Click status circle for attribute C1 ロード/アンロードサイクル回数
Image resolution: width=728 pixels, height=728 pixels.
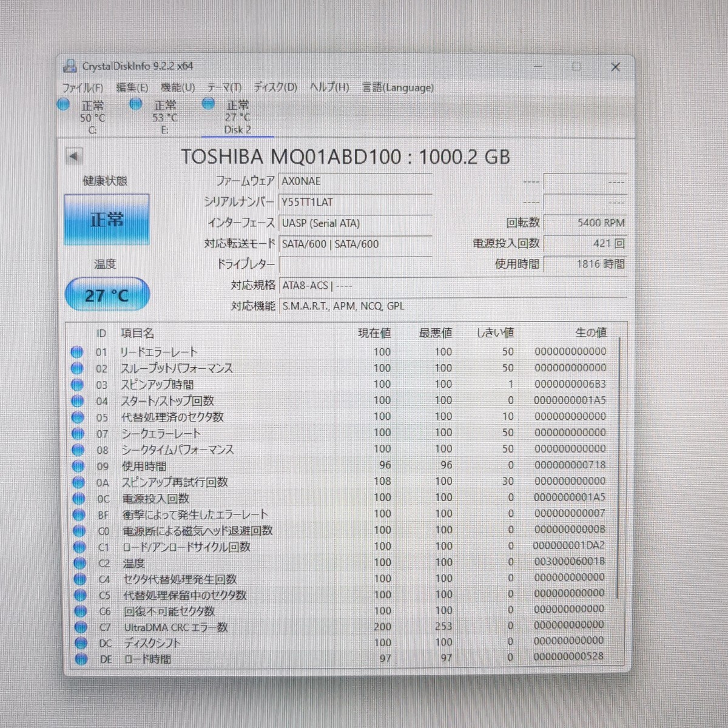pyautogui.click(x=79, y=547)
